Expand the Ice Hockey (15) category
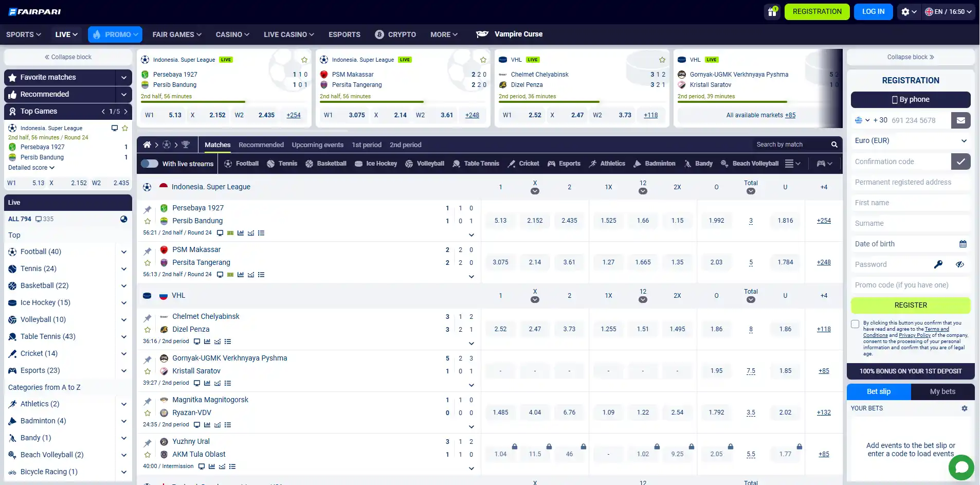This screenshot has height=485, width=980. (x=123, y=303)
